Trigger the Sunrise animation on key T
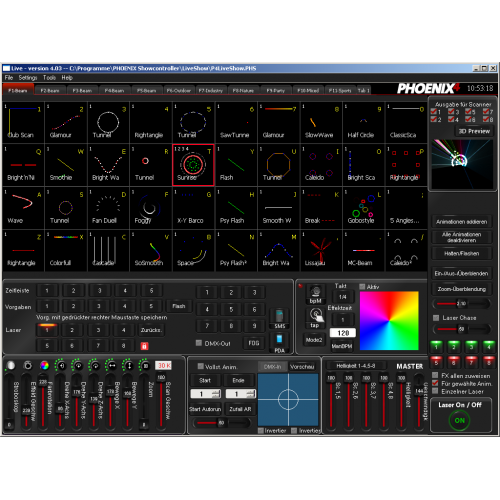500x500 pixels. [193, 165]
